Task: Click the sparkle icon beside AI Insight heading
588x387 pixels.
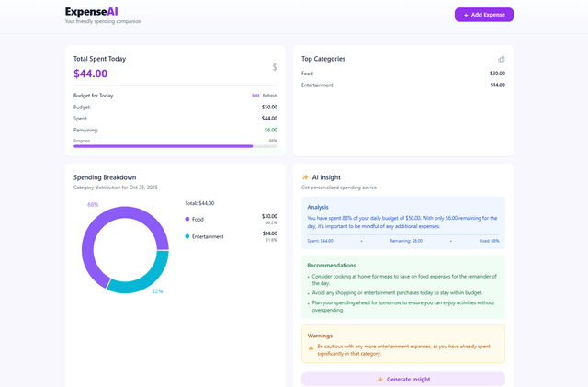Action: pos(305,177)
